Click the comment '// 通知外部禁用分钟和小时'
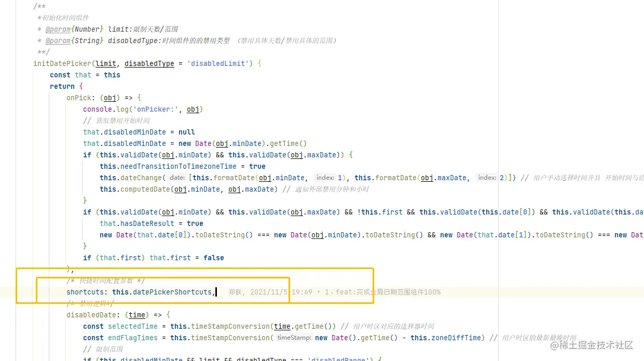Image resolution: width=644 pixels, height=361 pixels. point(326,189)
